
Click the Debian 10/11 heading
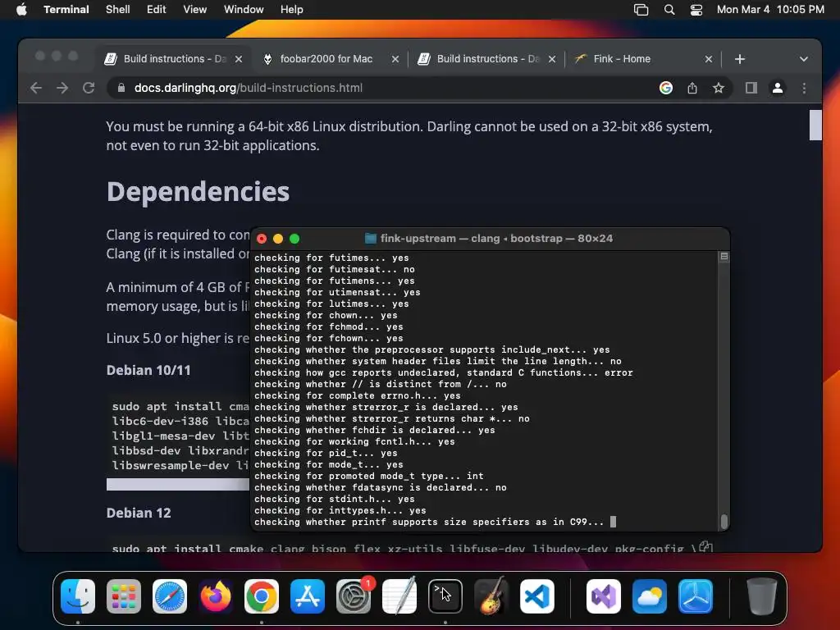(x=148, y=370)
